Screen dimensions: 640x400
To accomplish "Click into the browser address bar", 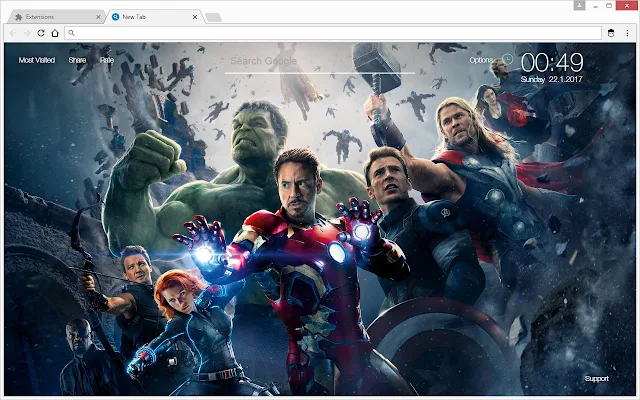I will click(x=333, y=33).
